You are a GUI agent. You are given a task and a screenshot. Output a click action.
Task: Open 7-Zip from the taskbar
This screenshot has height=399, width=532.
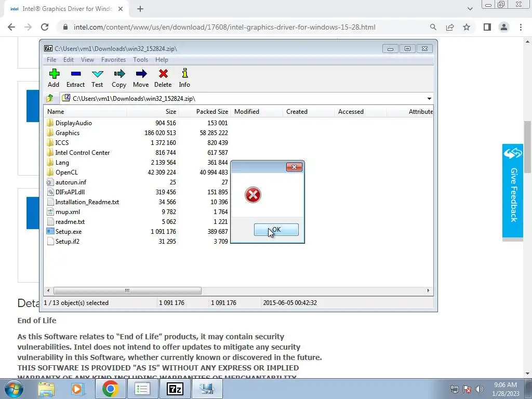175,389
